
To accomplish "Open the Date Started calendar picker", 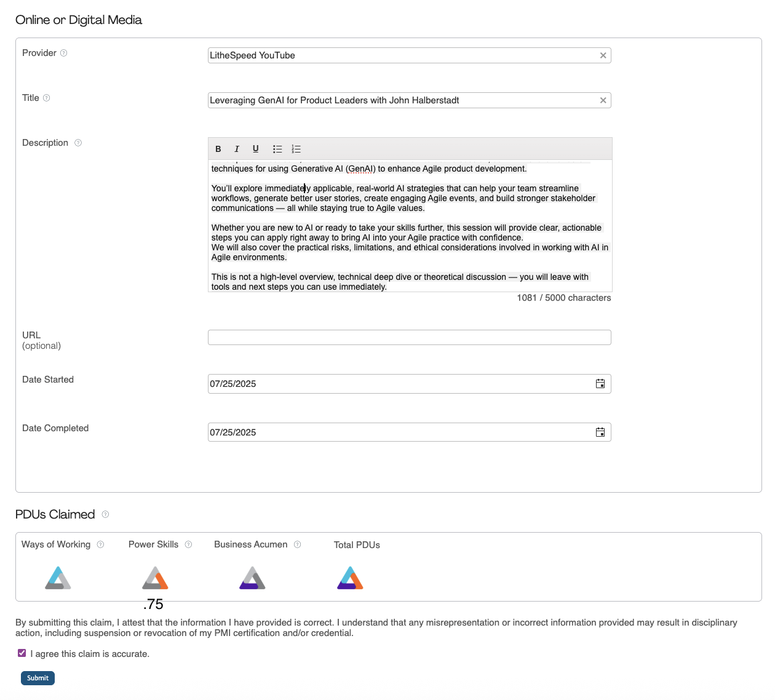I will pyautogui.click(x=600, y=384).
